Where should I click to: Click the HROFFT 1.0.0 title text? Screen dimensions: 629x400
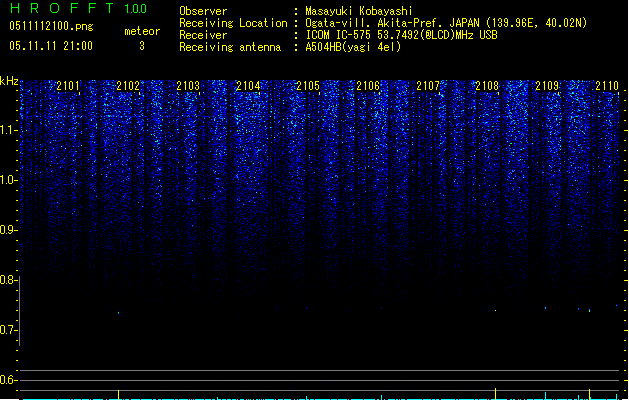point(78,8)
